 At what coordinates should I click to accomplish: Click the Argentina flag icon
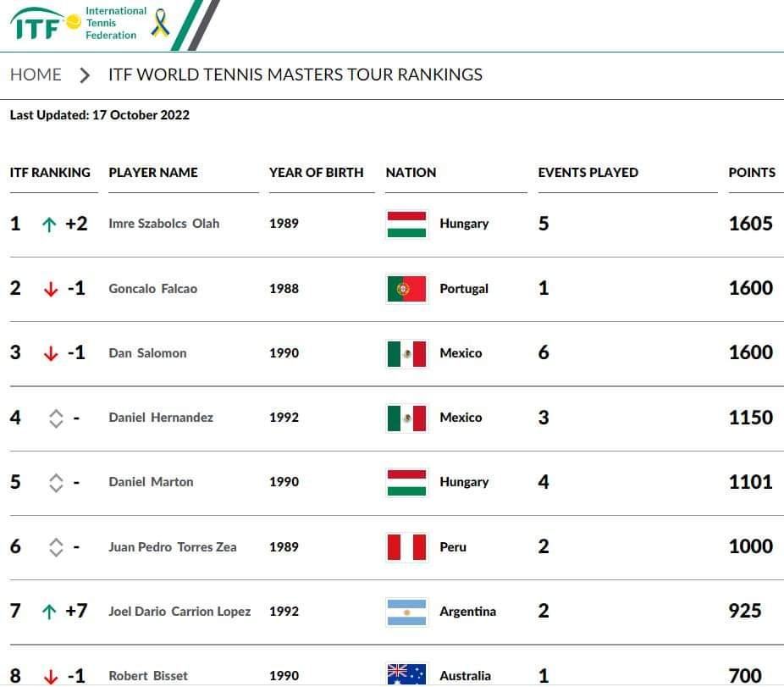click(x=407, y=612)
